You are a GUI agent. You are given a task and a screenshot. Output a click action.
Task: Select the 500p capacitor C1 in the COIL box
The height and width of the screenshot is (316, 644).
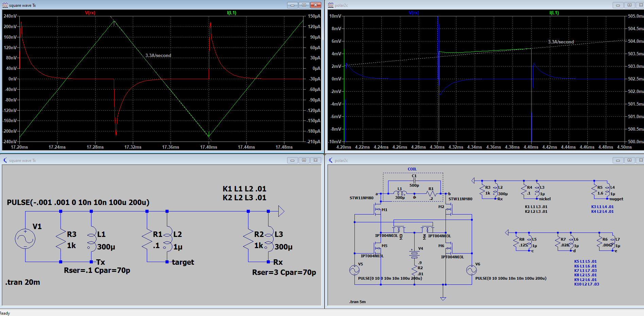(x=414, y=181)
